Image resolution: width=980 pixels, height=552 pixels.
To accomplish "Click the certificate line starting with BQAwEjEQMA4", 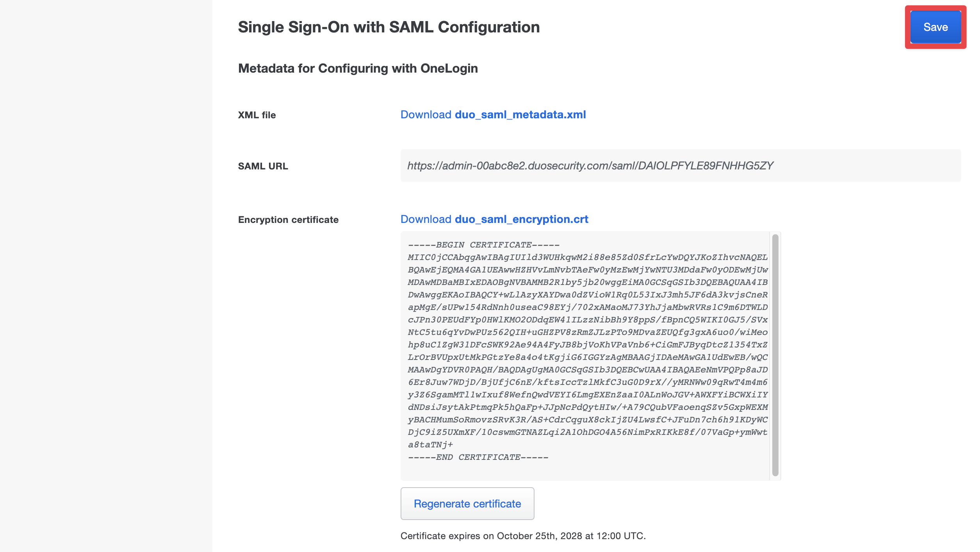I will (588, 270).
